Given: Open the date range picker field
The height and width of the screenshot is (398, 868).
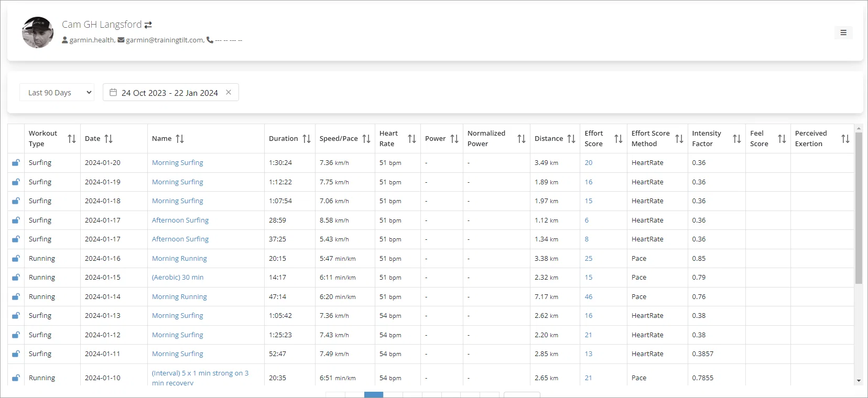Looking at the screenshot, I should coord(171,92).
